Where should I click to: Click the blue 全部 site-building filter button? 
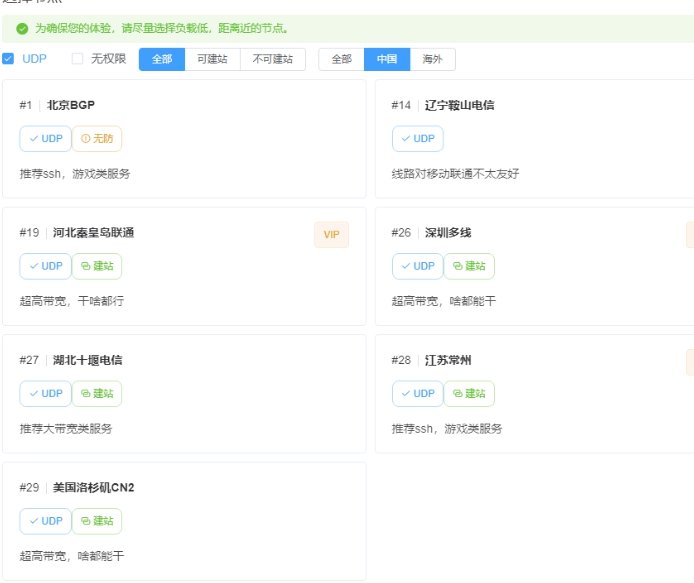pyautogui.click(x=161, y=59)
